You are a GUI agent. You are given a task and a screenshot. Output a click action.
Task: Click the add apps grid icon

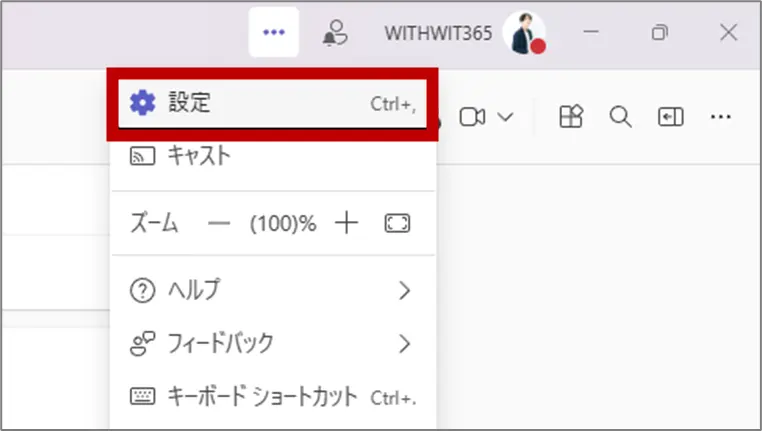click(570, 117)
